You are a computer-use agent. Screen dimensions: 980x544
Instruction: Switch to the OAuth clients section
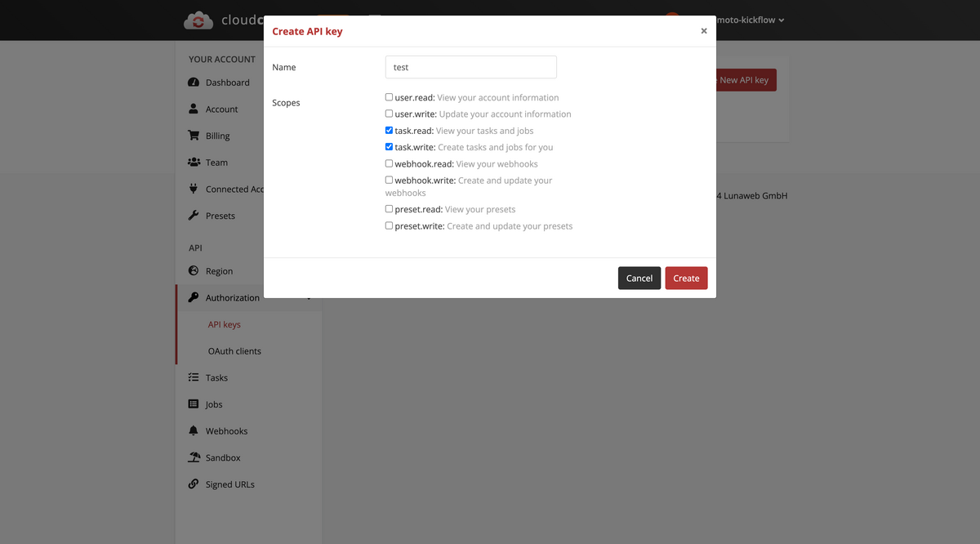tap(234, 350)
